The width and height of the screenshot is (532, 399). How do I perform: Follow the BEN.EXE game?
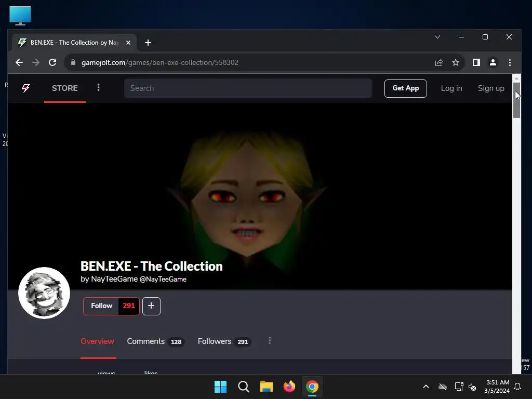[101, 305]
